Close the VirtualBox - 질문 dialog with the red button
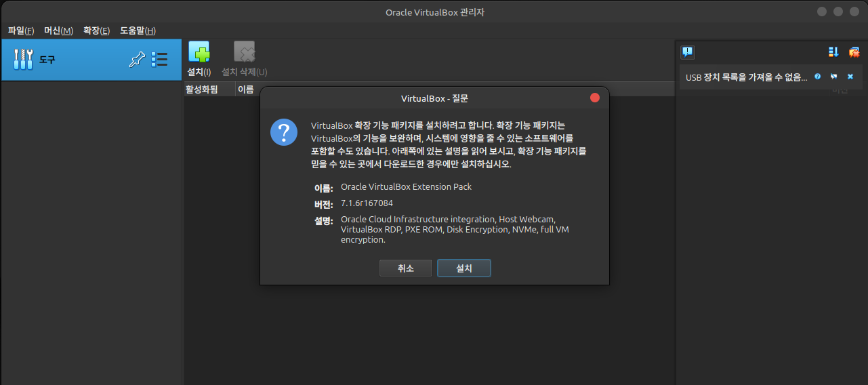The width and height of the screenshot is (868, 385). (x=595, y=98)
